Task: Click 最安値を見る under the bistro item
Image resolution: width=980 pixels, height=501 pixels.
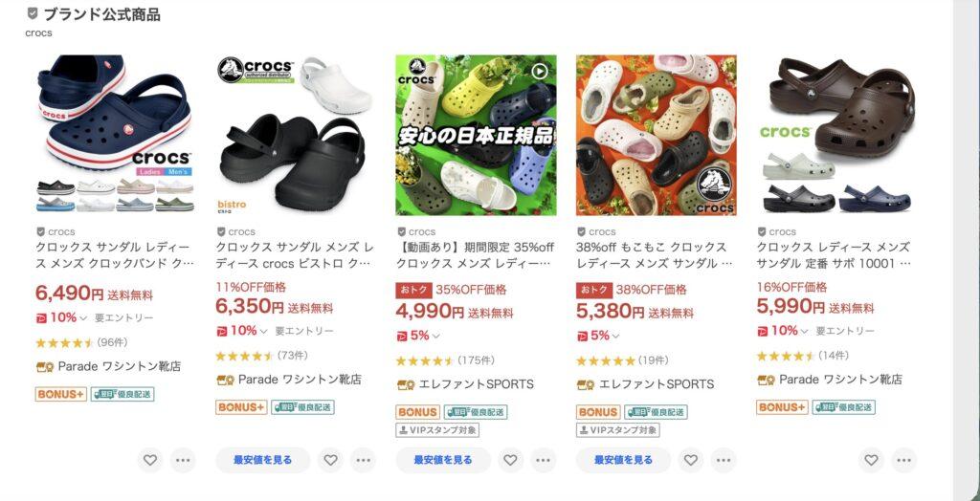Action: click(262, 461)
